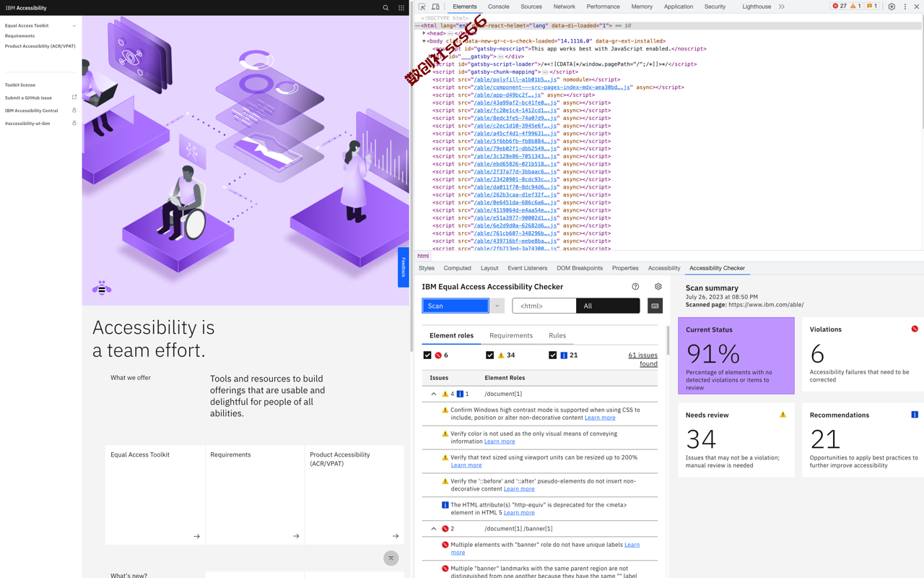Open the Feedback side button
The image size is (924, 578).
click(x=404, y=267)
